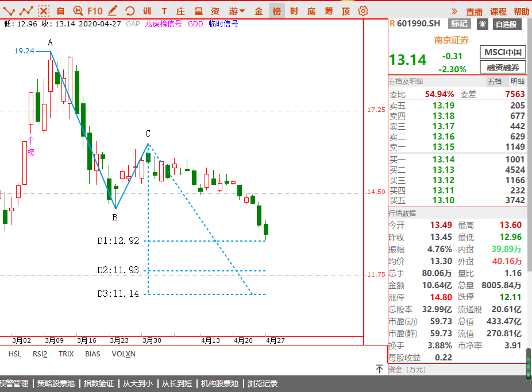This screenshot has height=392, width=532.
Task: Open 预警管理 alert management
Action: click(14, 383)
